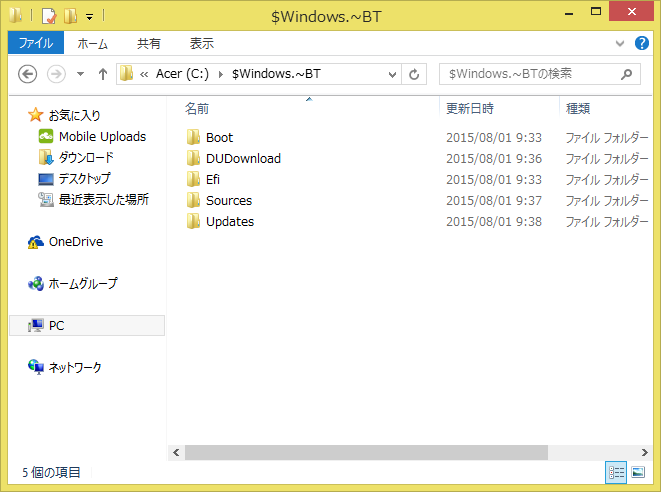Select the Efi folder icon
Viewport: 661px width, 492px height.
click(x=193, y=179)
